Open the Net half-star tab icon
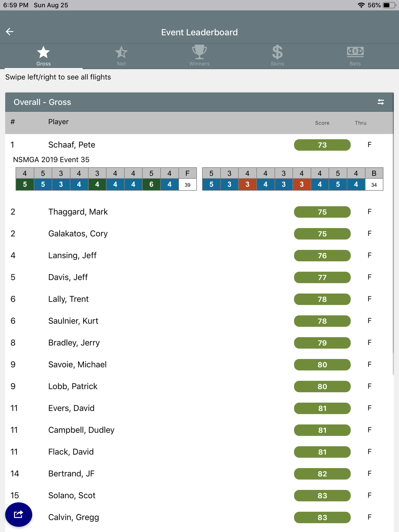The image size is (399, 532). click(x=121, y=52)
